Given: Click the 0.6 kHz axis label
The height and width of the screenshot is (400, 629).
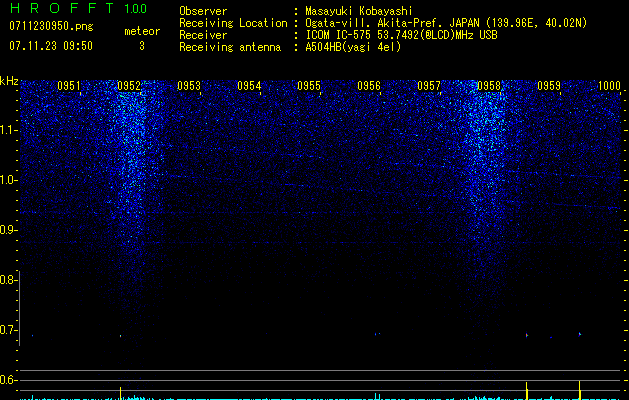Looking at the screenshot, I should tap(8, 380).
